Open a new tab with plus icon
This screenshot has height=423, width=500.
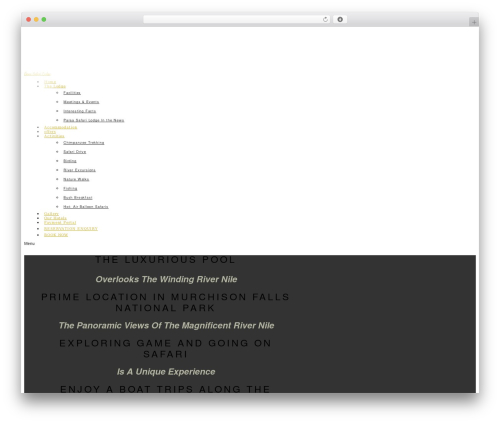[474, 22]
